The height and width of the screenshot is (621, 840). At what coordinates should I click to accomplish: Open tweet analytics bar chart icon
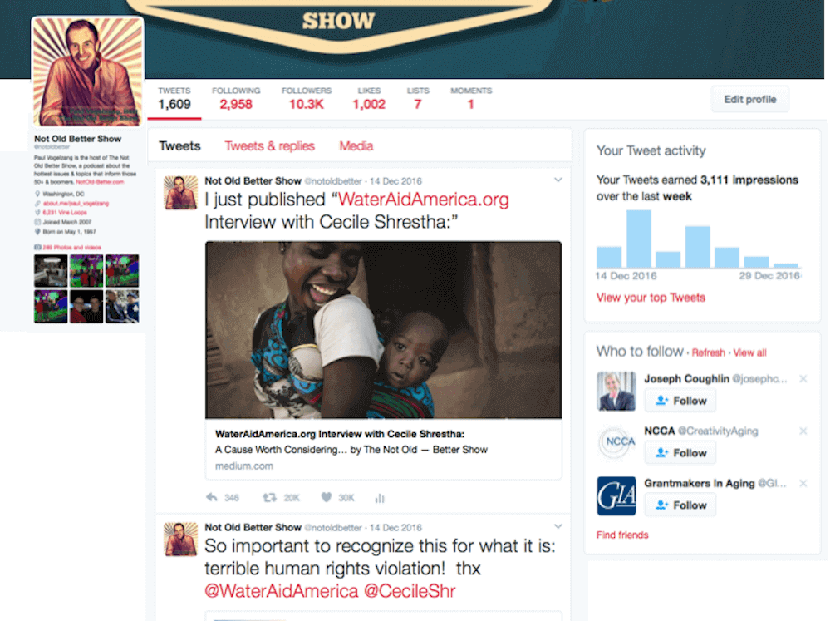tap(380, 498)
